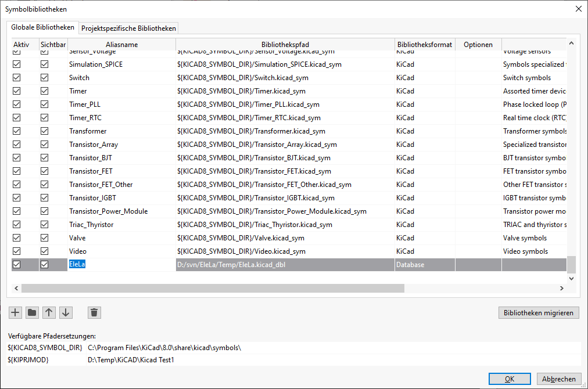
Task: Click the vertical scrollbar up arrow
Action: (571, 43)
